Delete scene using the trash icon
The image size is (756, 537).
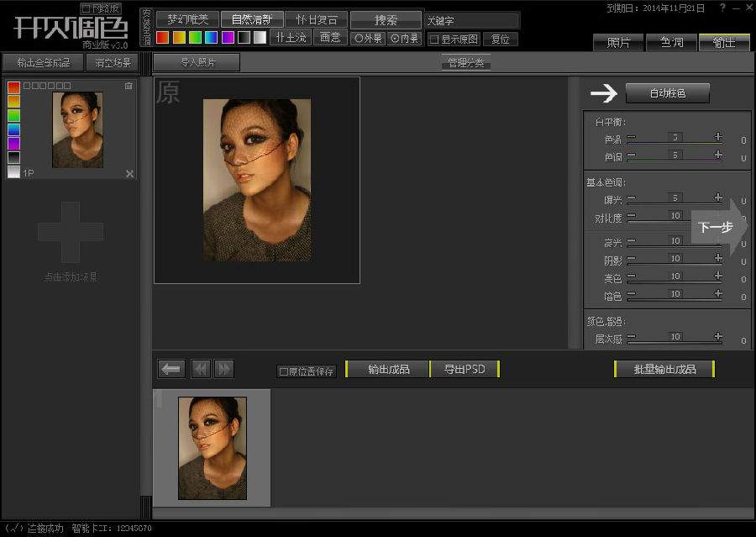click(129, 86)
